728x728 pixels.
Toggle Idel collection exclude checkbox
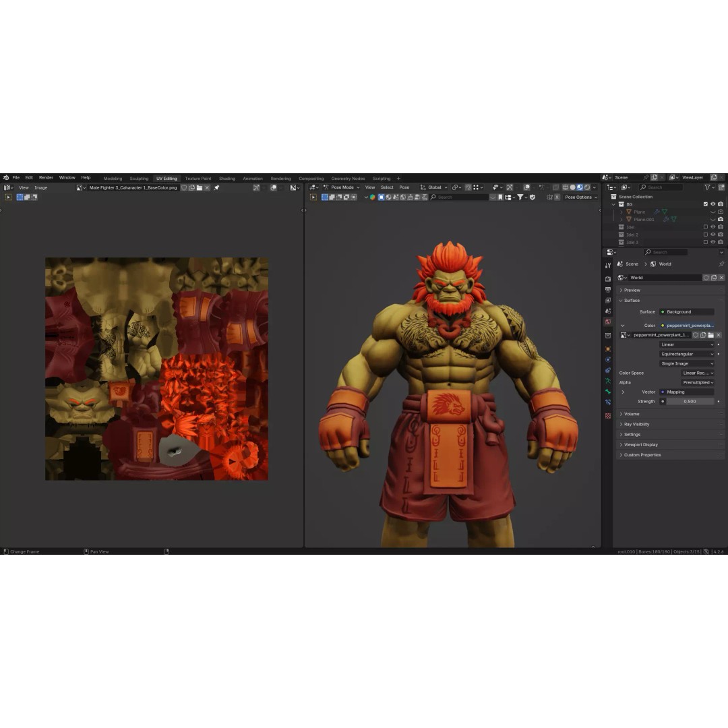tap(706, 227)
